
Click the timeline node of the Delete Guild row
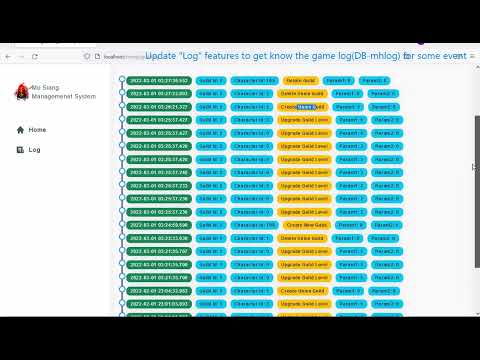[x=122, y=79]
